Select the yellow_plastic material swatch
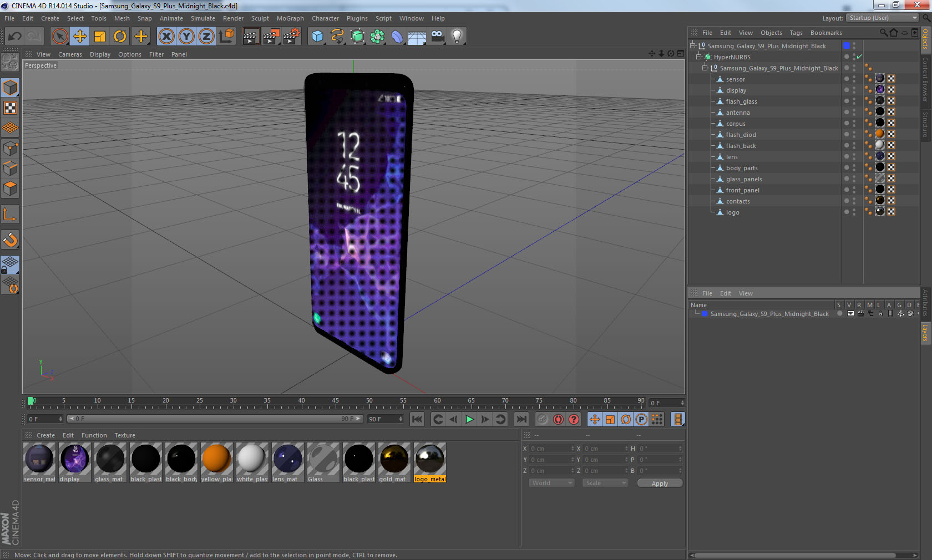Viewport: 932px width, 560px height. pyautogui.click(x=216, y=462)
